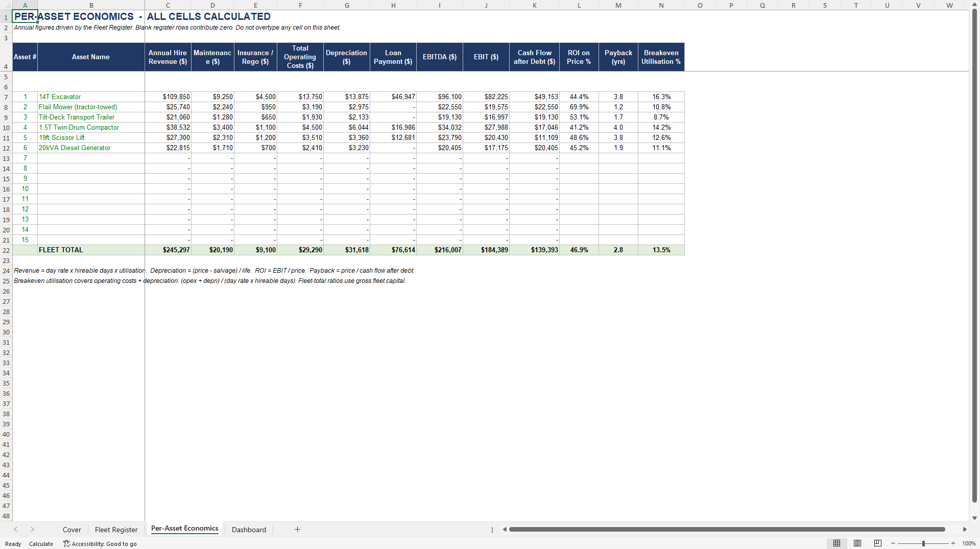Open the Dashboard sheet tab
This screenshot has height=549, width=980.
click(249, 530)
